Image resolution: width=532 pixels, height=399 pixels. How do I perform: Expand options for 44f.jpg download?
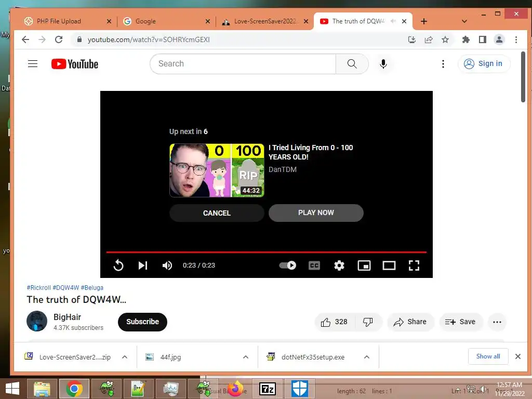[246, 357]
